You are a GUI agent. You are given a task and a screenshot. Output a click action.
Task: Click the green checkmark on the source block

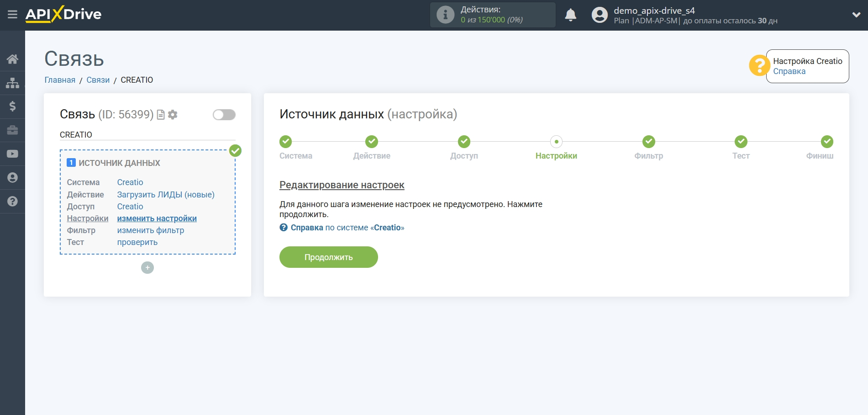pos(235,150)
